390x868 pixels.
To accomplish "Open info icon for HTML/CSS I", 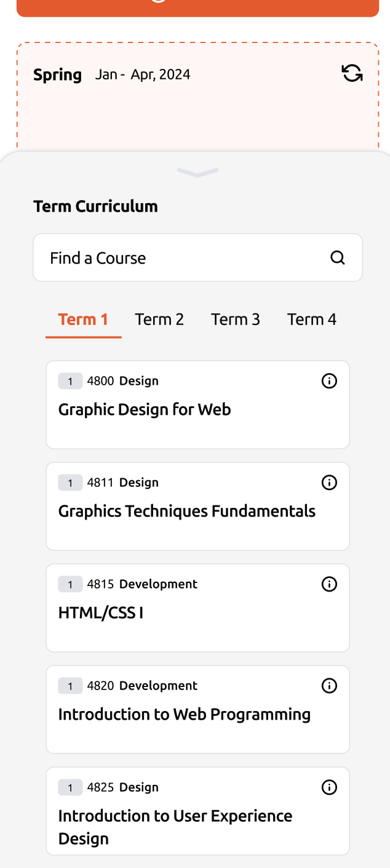I will [330, 584].
